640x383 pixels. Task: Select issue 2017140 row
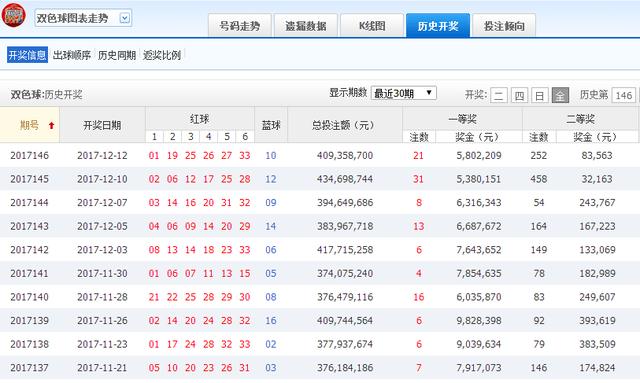point(320,297)
